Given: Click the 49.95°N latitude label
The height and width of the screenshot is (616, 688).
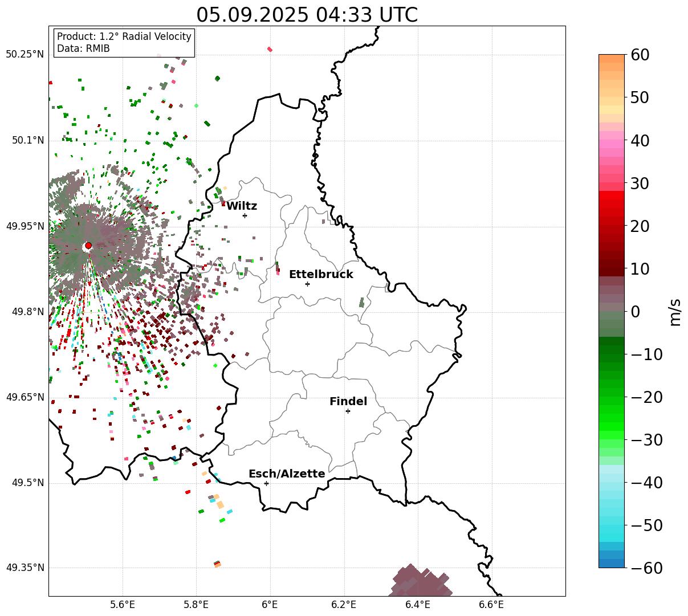Looking at the screenshot, I should (25, 226).
